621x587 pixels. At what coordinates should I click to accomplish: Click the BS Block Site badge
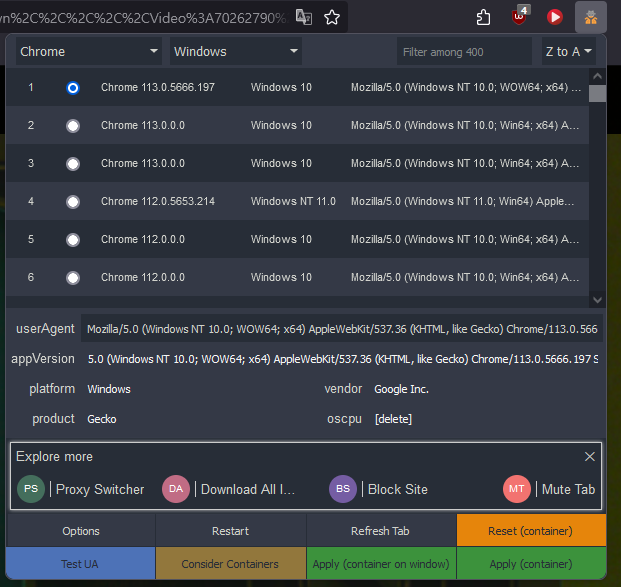point(343,489)
